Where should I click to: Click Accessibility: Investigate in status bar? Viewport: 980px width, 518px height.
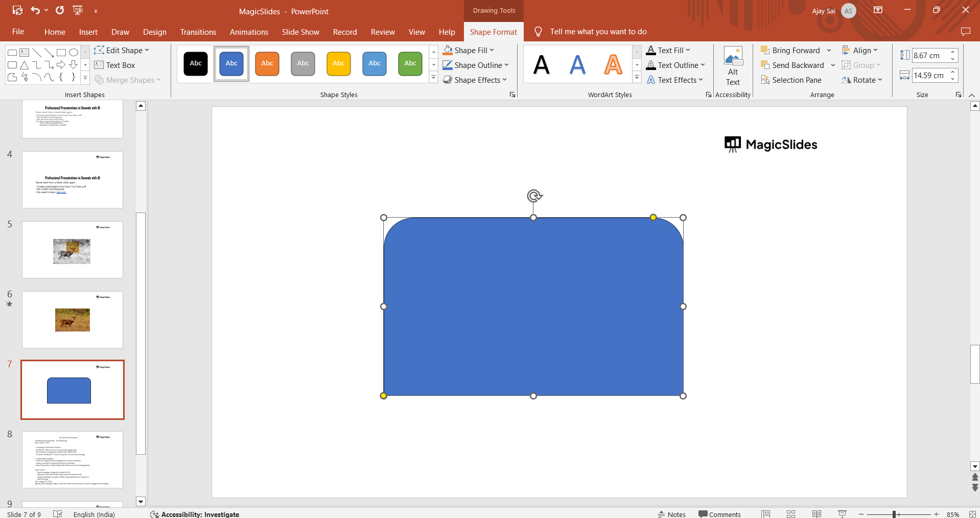click(195, 514)
